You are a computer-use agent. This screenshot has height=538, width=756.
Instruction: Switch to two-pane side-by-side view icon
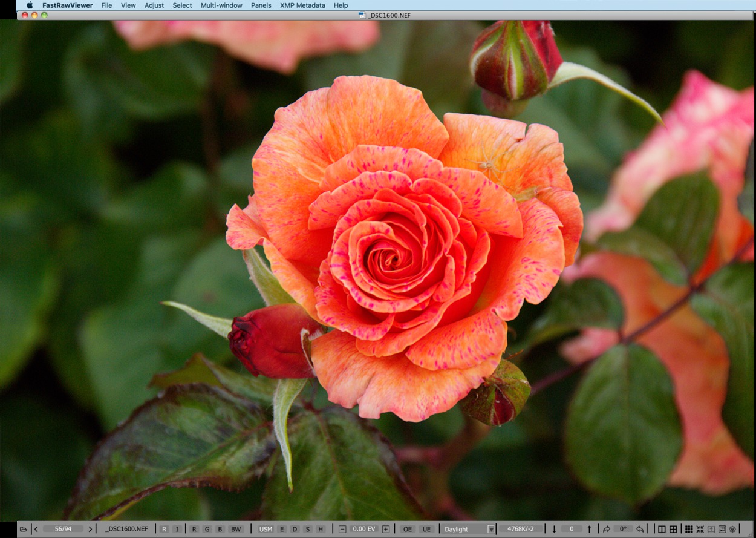tap(662, 529)
